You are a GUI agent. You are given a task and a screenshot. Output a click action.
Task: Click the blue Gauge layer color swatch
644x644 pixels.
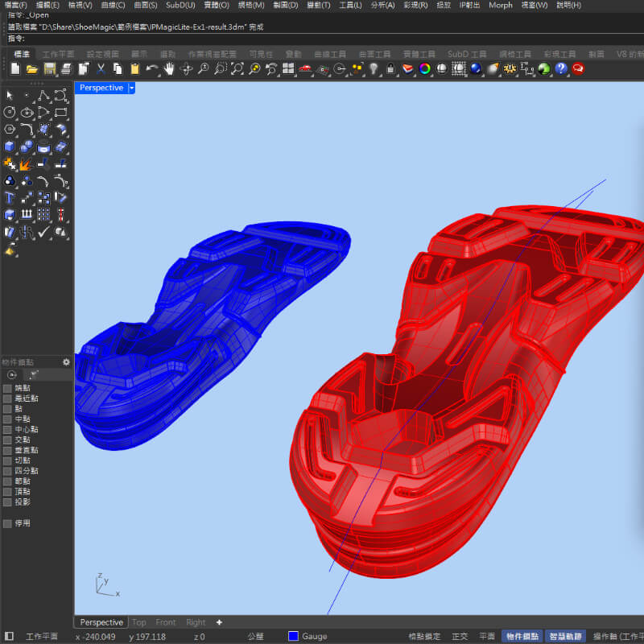tap(293, 636)
